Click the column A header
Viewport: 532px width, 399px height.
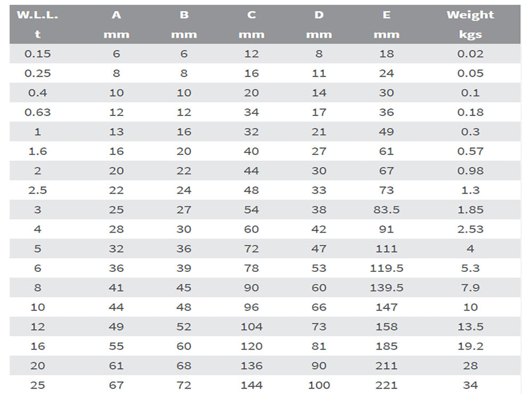click(117, 15)
